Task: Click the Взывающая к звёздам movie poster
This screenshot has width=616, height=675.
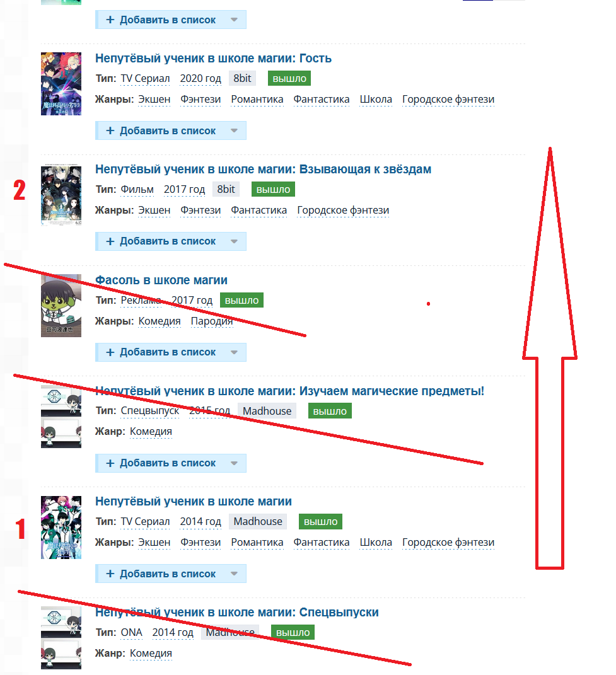Action: tap(61, 195)
